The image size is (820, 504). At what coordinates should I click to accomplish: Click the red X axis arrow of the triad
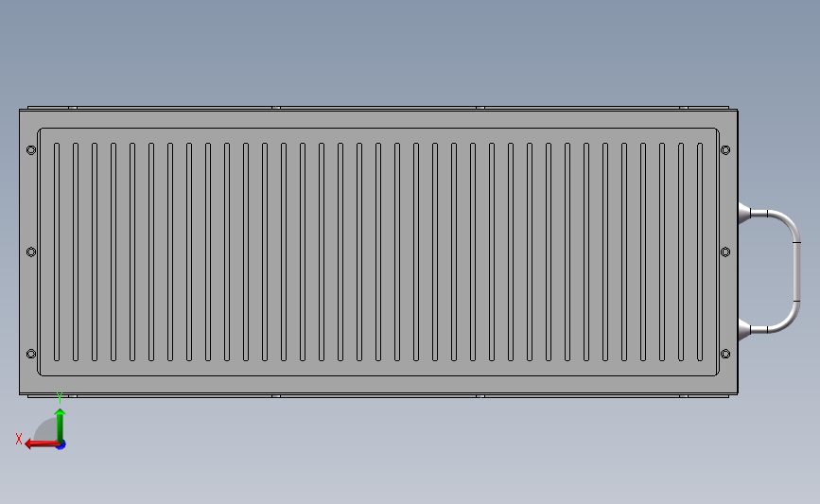(42, 444)
